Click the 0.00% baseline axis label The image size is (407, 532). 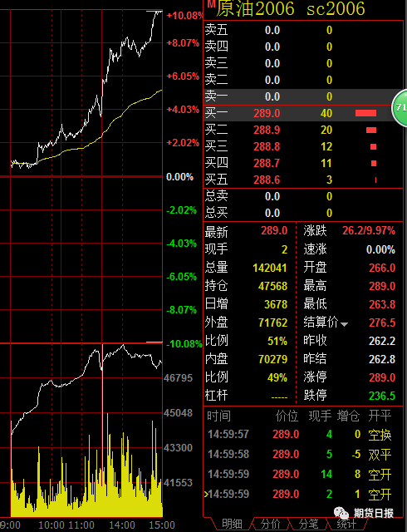pos(179,177)
